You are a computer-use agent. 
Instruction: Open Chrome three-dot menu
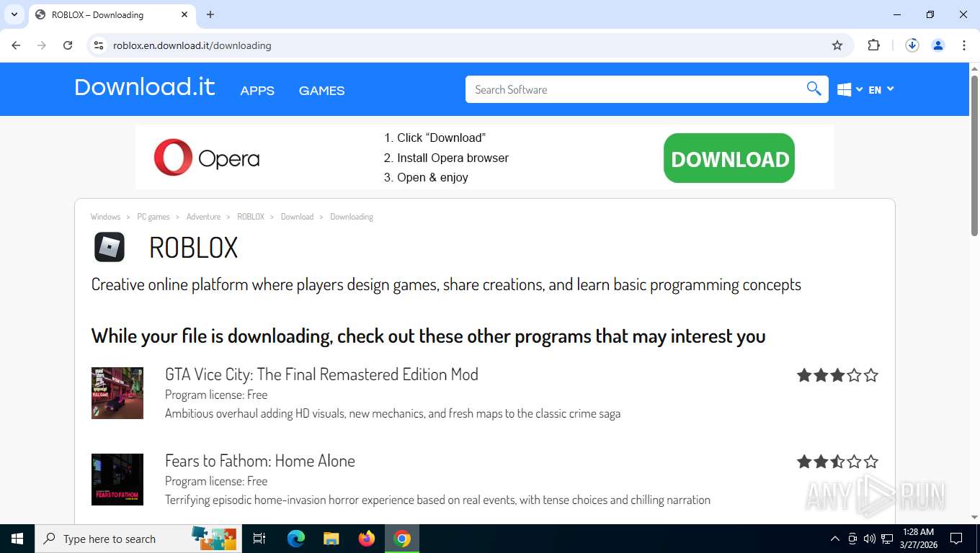coord(964,45)
